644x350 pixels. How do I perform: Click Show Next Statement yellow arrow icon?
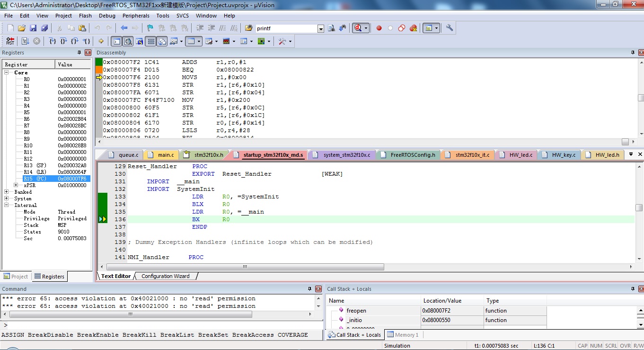point(101,41)
